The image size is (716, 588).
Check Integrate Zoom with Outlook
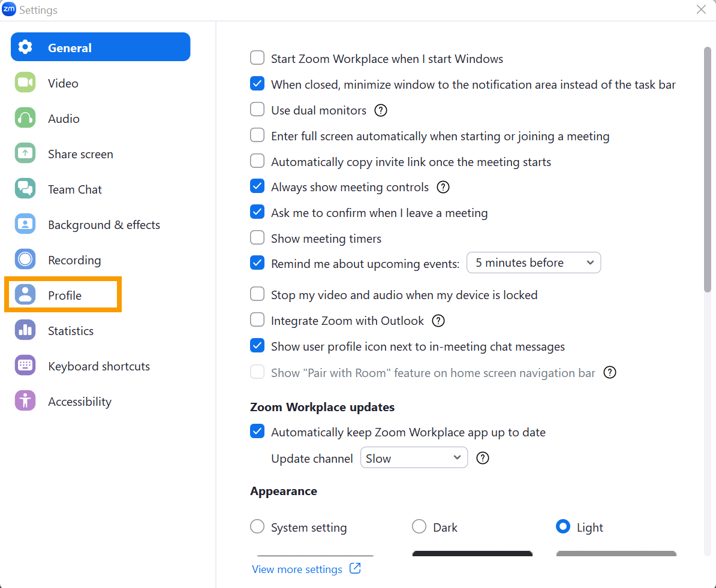tap(257, 320)
